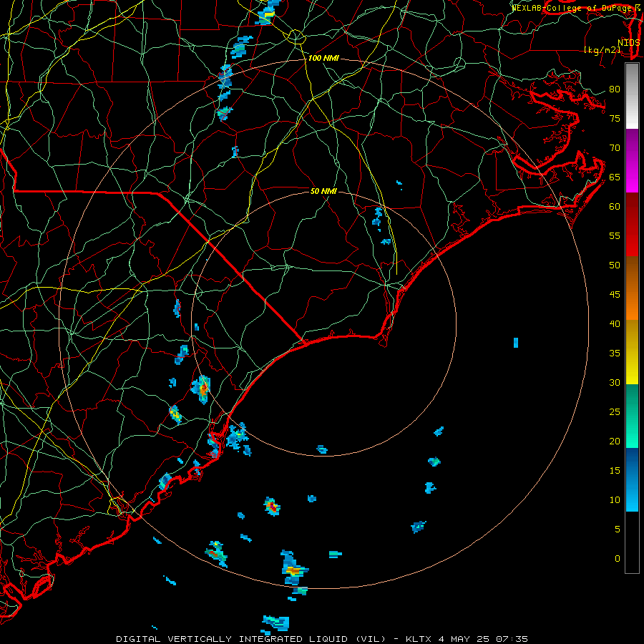Click the scale value 60

[x=615, y=207]
